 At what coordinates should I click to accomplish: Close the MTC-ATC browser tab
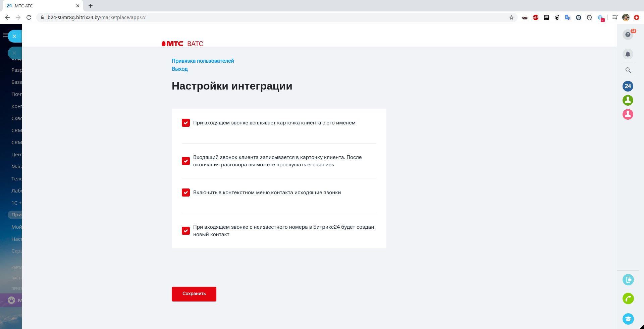(78, 6)
